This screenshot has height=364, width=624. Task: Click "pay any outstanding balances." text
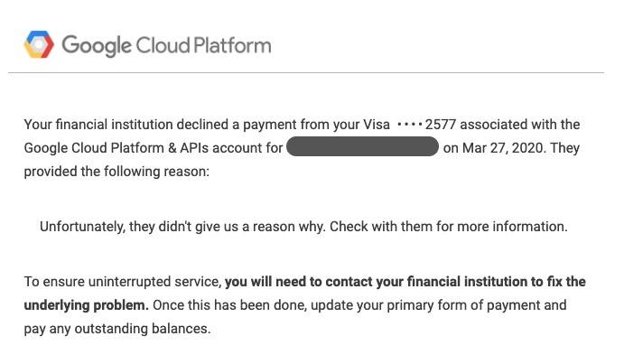(x=117, y=329)
